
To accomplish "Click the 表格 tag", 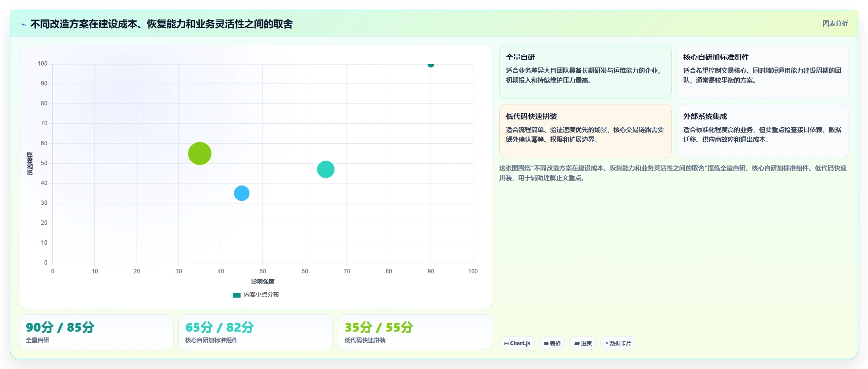I will (552, 343).
